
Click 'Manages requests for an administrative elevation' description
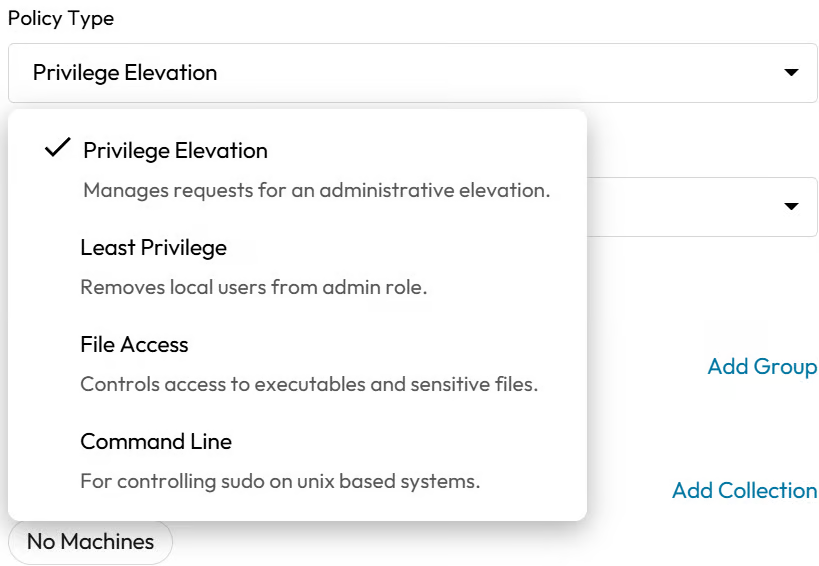[x=316, y=190]
